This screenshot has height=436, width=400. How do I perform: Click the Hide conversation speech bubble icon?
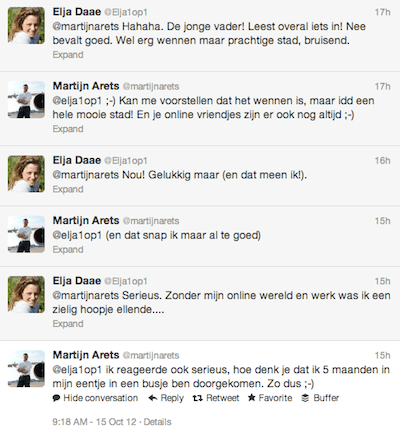coord(57,398)
